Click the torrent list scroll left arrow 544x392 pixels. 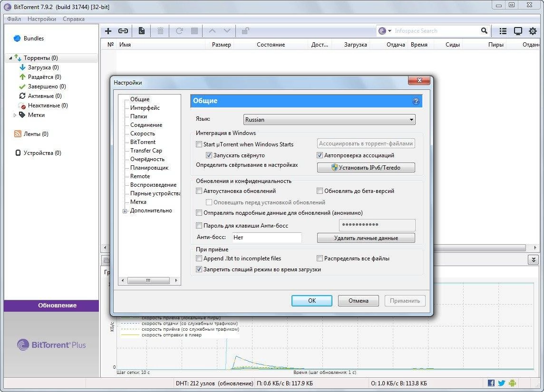(105, 248)
